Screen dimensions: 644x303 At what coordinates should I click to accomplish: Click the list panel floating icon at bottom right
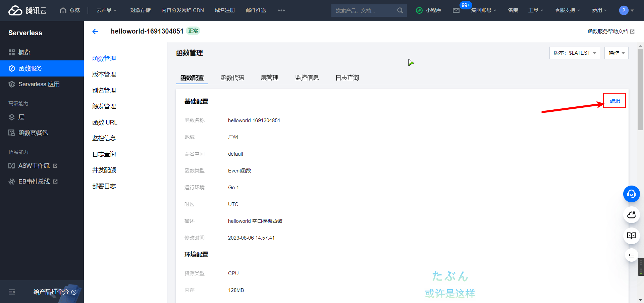point(631,255)
